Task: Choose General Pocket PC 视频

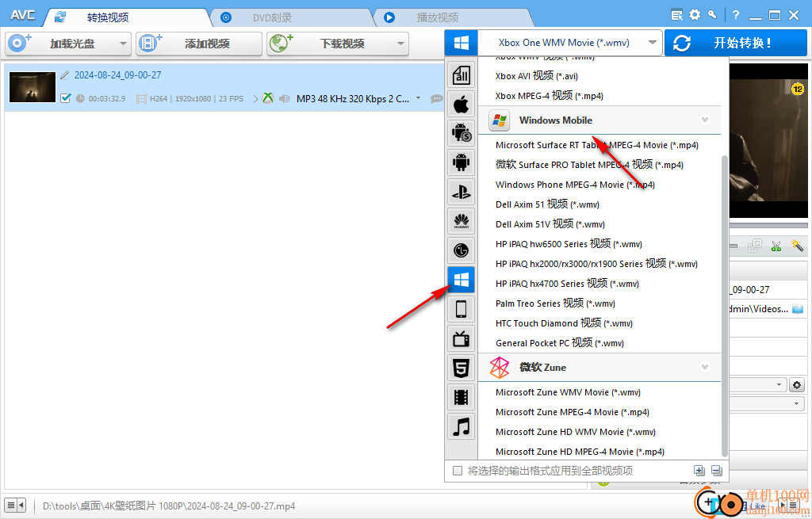Action: click(559, 343)
